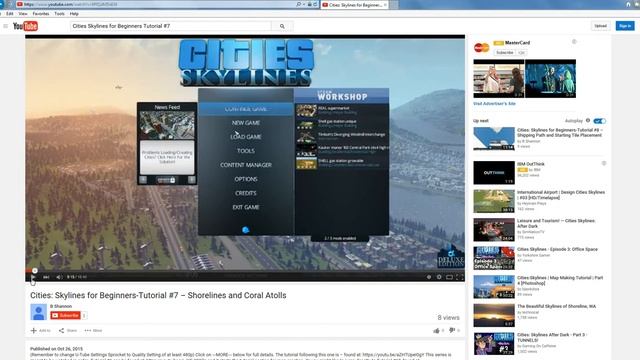Click the thumbs up like icon
The width and height of the screenshot is (640, 360).
(436, 331)
